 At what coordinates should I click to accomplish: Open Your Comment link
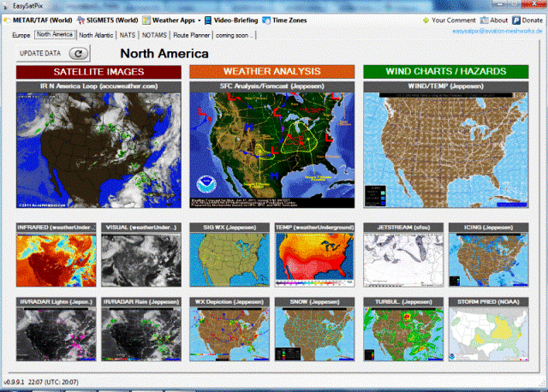click(x=454, y=21)
